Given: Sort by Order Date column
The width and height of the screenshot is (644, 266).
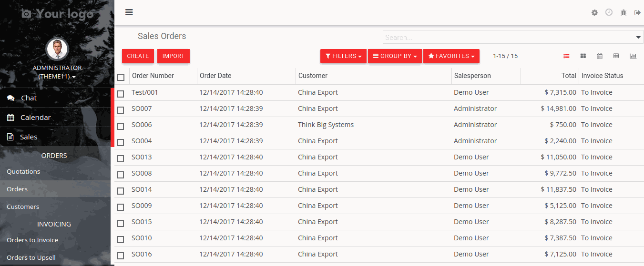Looking at the screenshot, I should (246, 76).
